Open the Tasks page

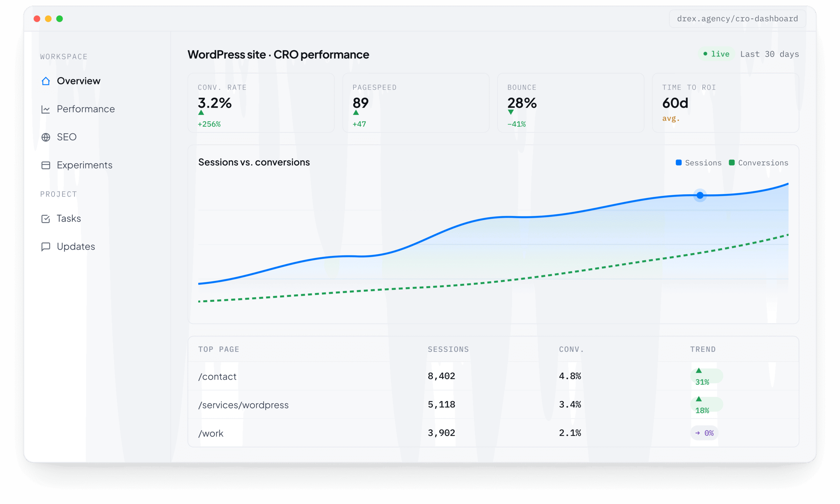pos(61,219)
